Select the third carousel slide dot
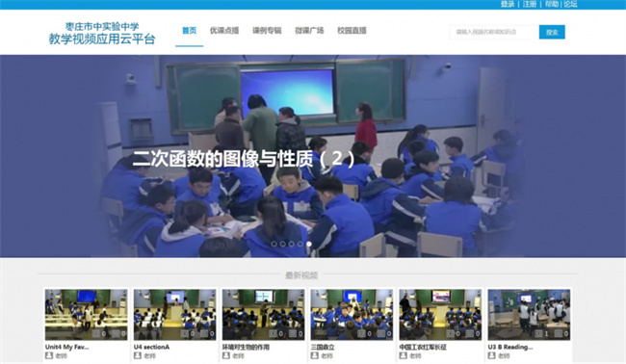The height and width of the screenshot is (364, 626). [x=292, y=244]
